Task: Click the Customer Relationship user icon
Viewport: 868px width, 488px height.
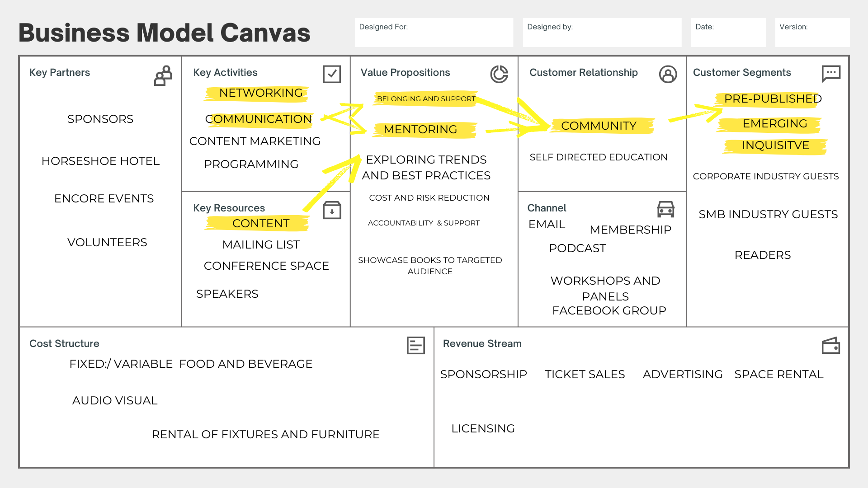Action: [668, 74]
